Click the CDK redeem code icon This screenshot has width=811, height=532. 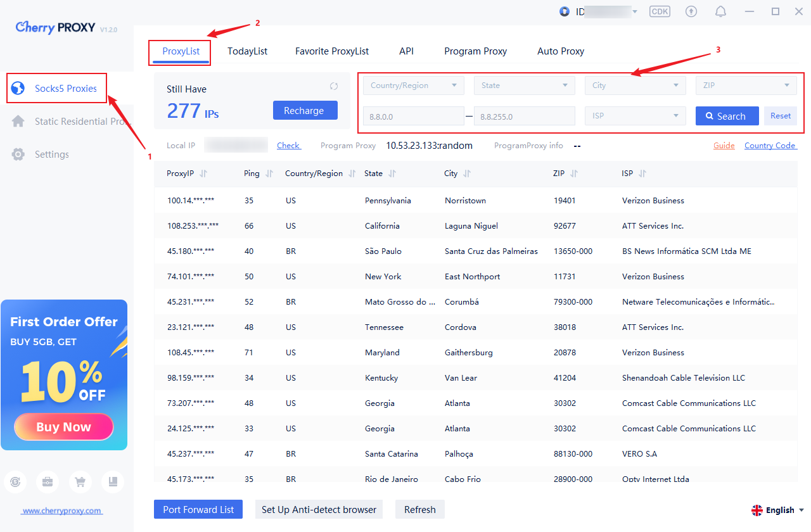click(x=660, y=11)
